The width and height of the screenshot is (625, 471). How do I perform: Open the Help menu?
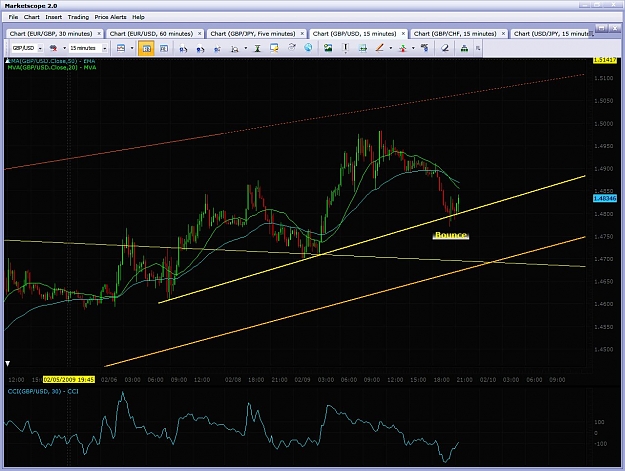coord(138,17)
